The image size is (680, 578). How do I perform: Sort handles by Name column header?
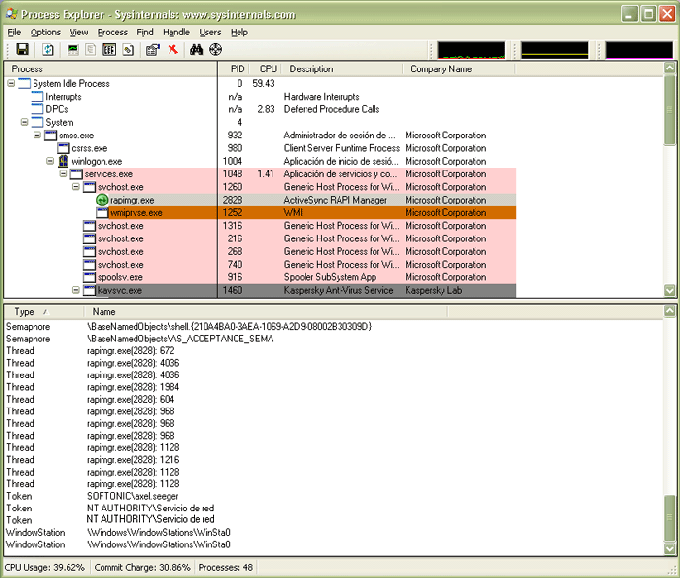(x=265, y=312)
